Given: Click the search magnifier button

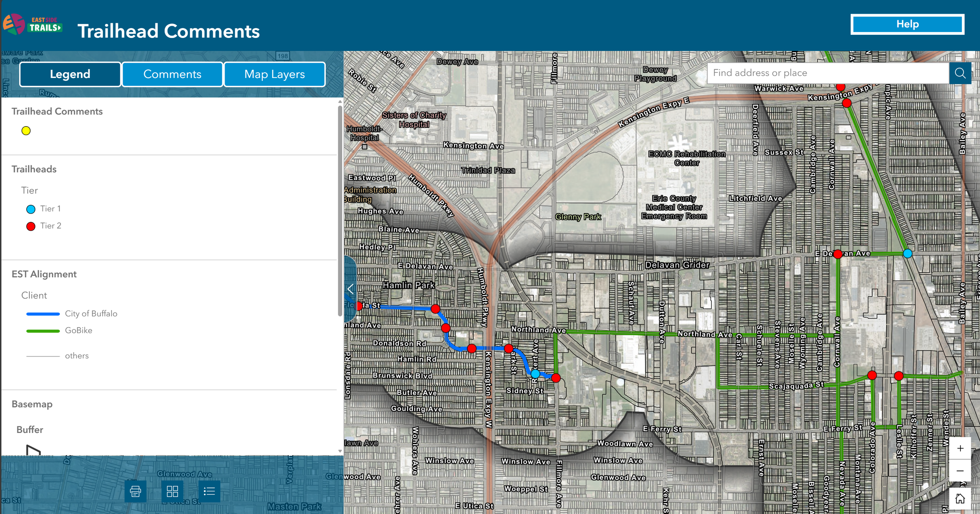Looking at the screenshot, I should (x=960, y=73).
